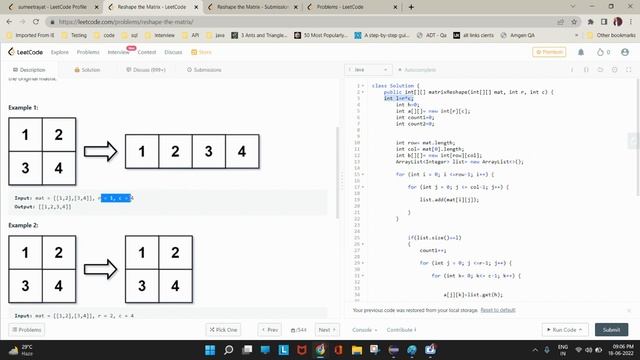Screen dimensions: 640x360
Task: Open the user profile avatar menu
Action: tap(624, 52)
